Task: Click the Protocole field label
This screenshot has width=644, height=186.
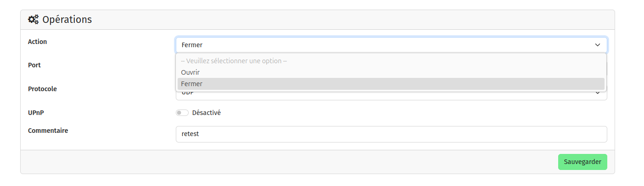Action: (42, 89)
